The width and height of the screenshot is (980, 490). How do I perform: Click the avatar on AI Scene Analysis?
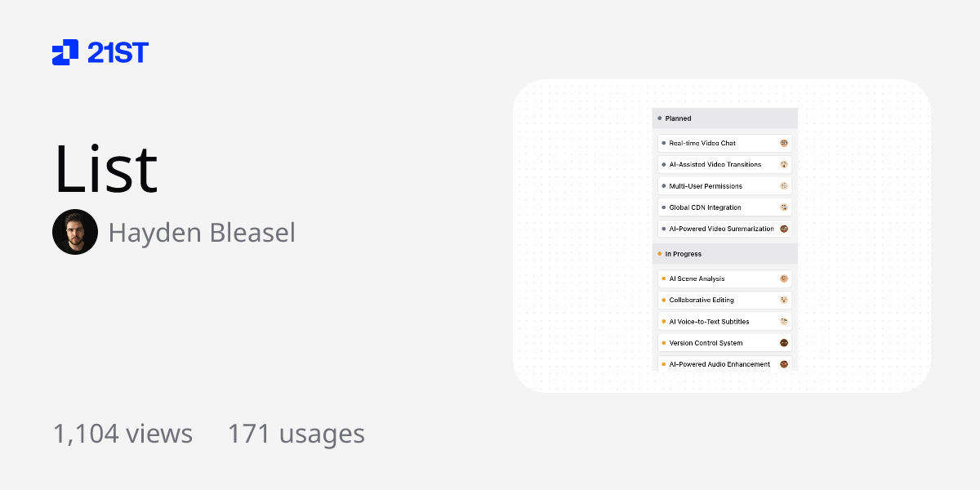coord(783,278)
